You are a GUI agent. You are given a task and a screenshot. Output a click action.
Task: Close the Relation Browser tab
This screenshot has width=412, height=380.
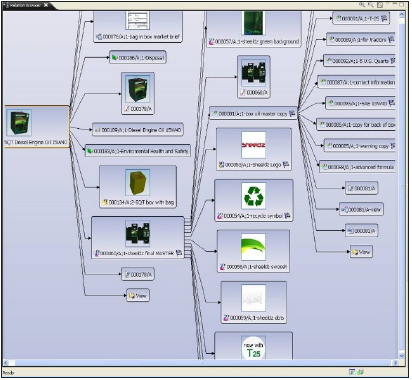[x=46, y=5]
